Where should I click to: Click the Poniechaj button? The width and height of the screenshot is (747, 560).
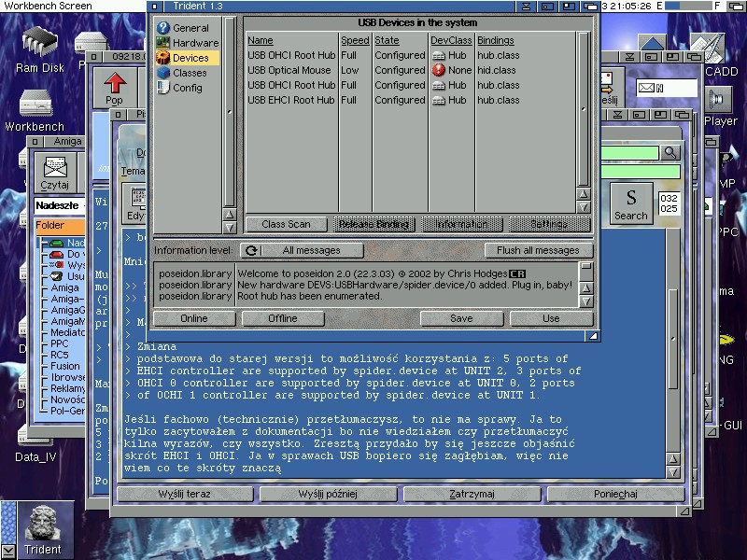616,495
